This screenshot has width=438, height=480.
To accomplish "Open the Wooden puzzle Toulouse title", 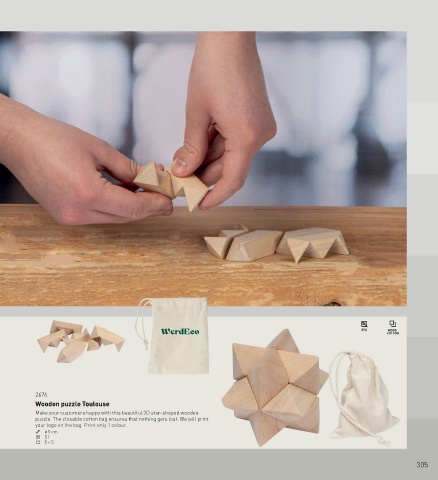I will pyautogui.click(x=72, y=404).
